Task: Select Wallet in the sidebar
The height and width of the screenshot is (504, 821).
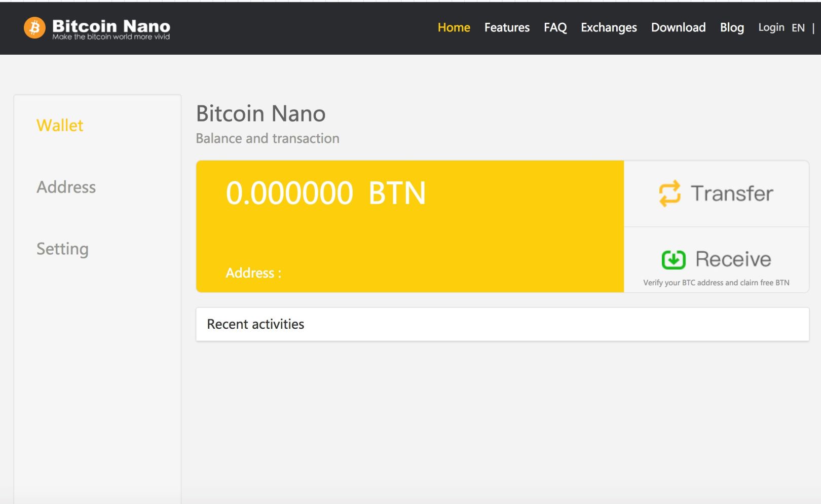Action: (60, 125)
